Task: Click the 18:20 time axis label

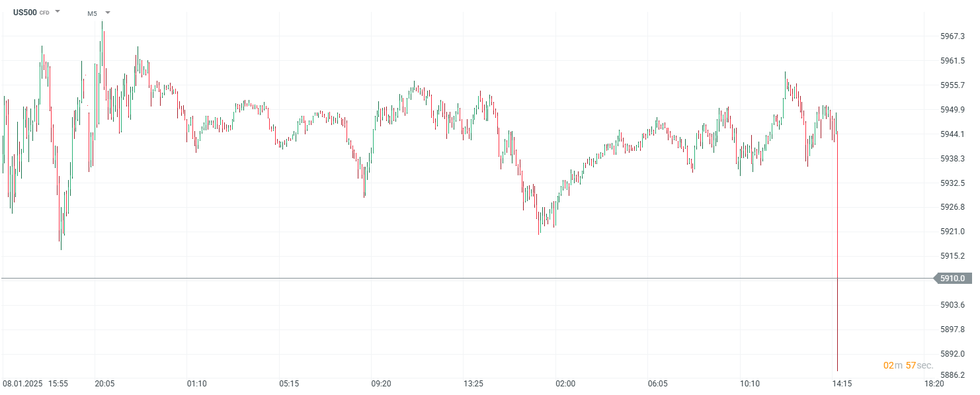Action: click(934, 384)
